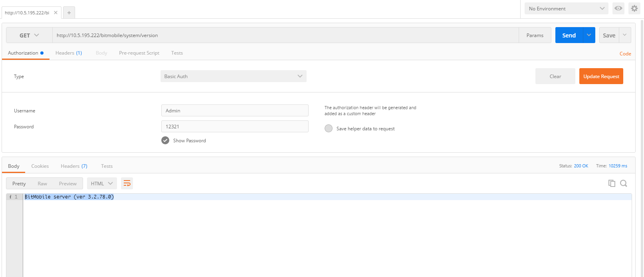The height and width of the screenshot is (277, 644).
Task: Click the Username input field
Action: (x=235, y=110)
